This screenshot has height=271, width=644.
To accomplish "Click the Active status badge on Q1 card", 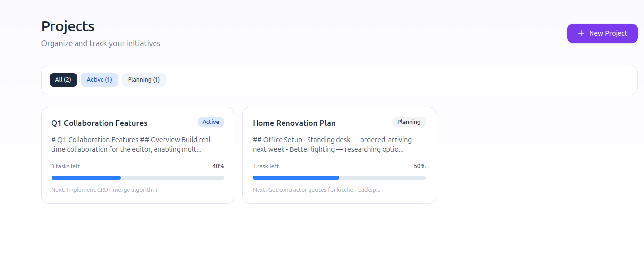I will click(211, 122).
